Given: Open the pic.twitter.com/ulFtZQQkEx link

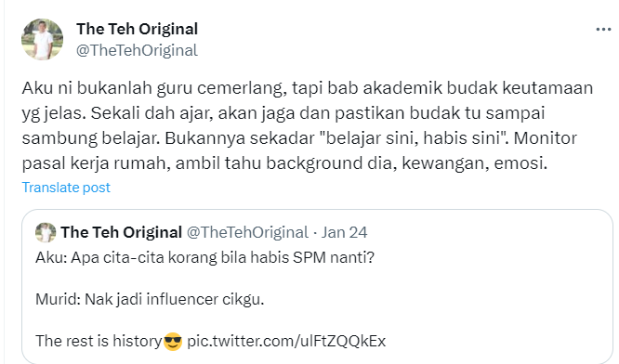Looking at the screenshot, I should (x=286, y=341).
